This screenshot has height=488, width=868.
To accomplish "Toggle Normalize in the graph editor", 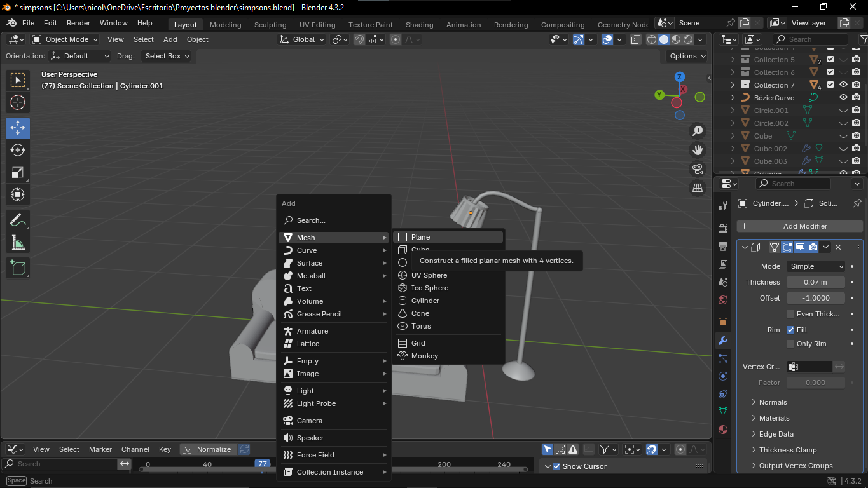I will click(x=209, y=449).
